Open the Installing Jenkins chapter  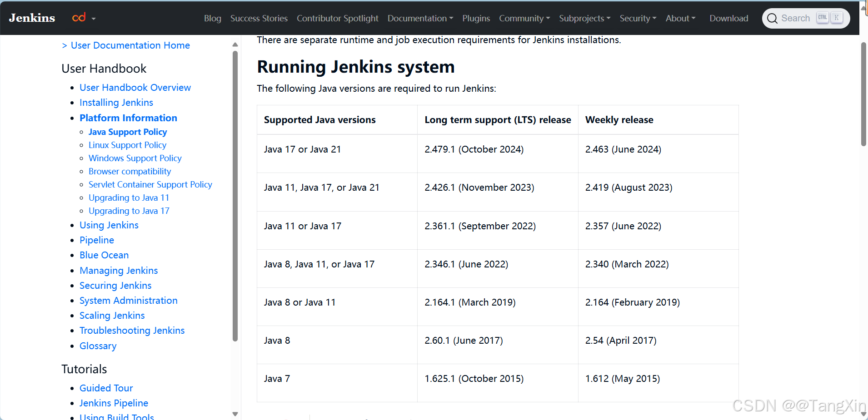[x=116, y=103]
